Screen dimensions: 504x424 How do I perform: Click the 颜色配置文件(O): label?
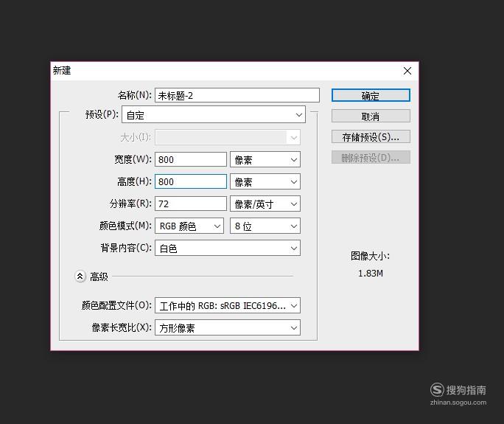(x=116, y=305)
